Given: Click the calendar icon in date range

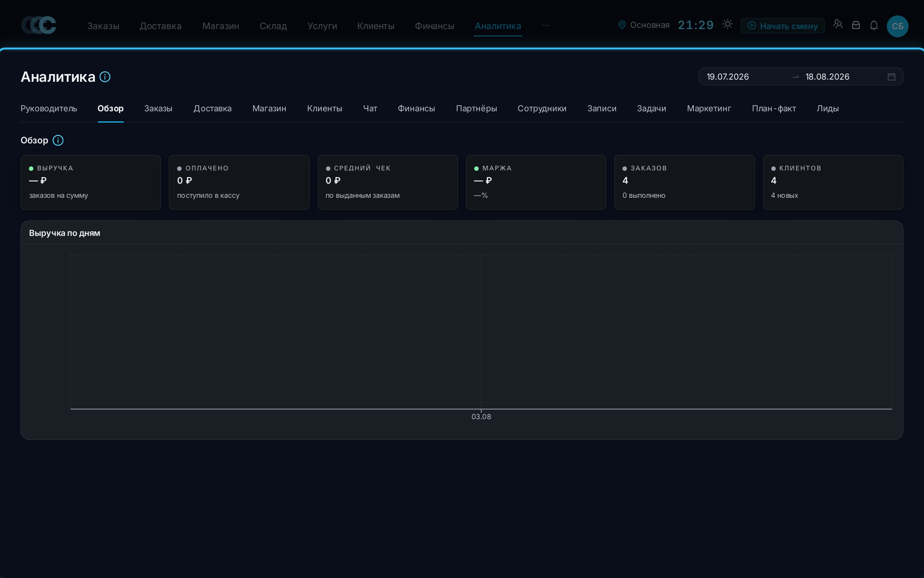Looking at the screenshot, I should tap(891, 77).
